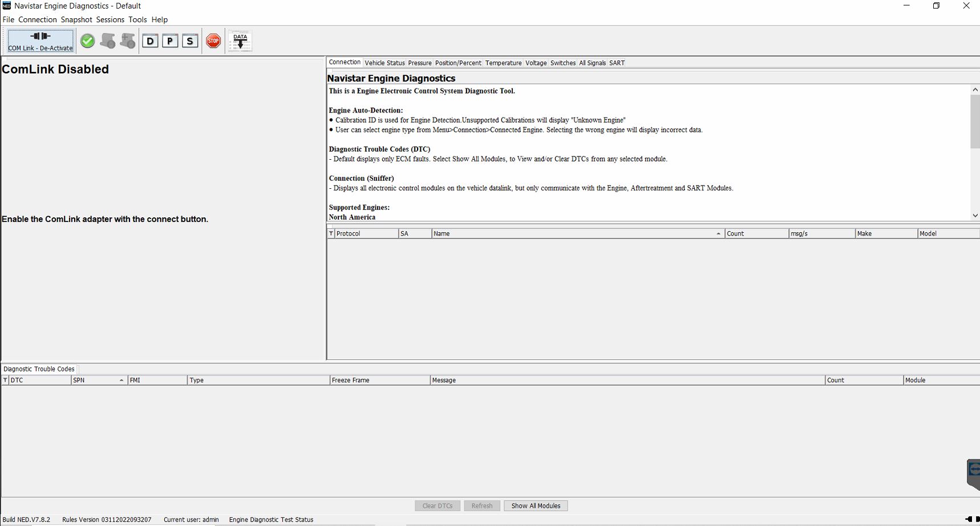Viewport: 980px width, 526px height.
Task: Click the Refresh button
Action: coord(482,505)
